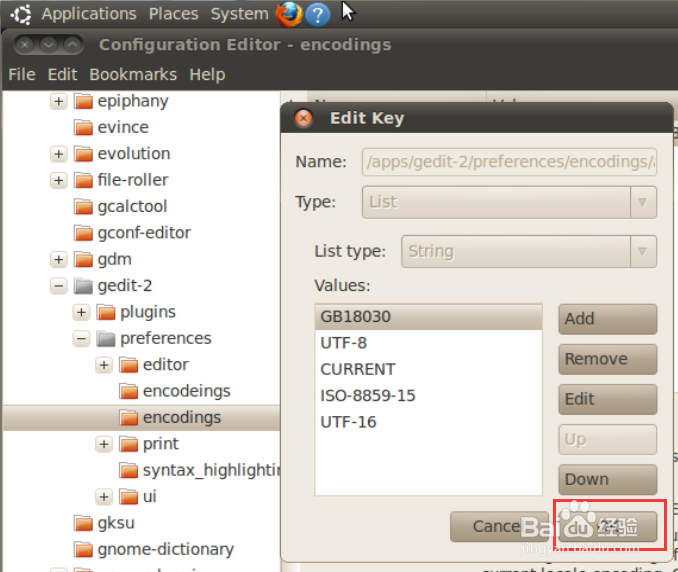Launch Firefox from the top panel

click(x=289, y=14)
